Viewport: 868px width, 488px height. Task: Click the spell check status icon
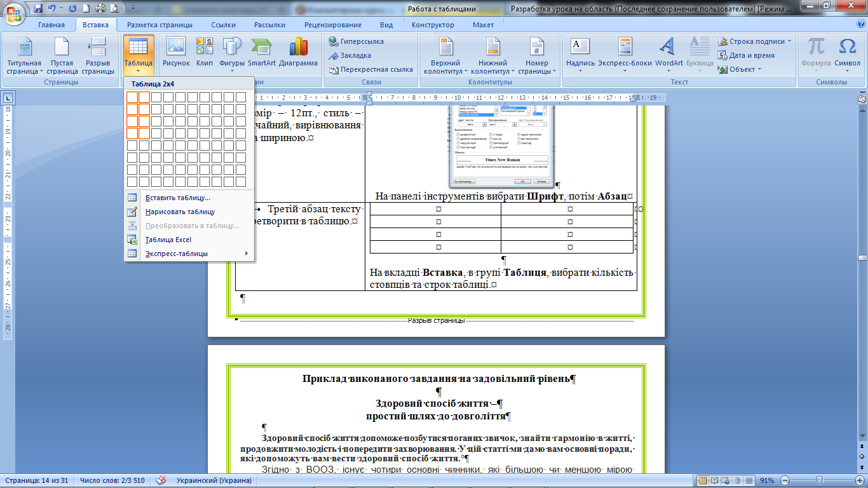pos(161,480)
